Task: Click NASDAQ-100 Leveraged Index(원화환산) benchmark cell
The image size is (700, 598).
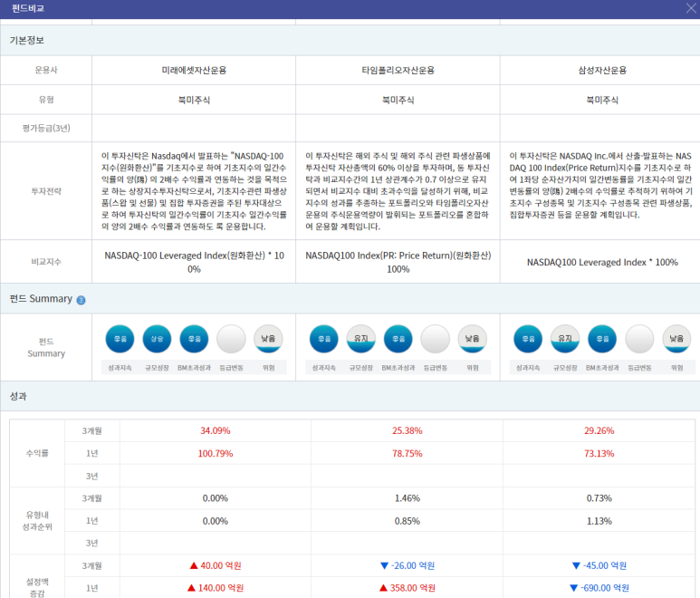Action: coord(194,262)
